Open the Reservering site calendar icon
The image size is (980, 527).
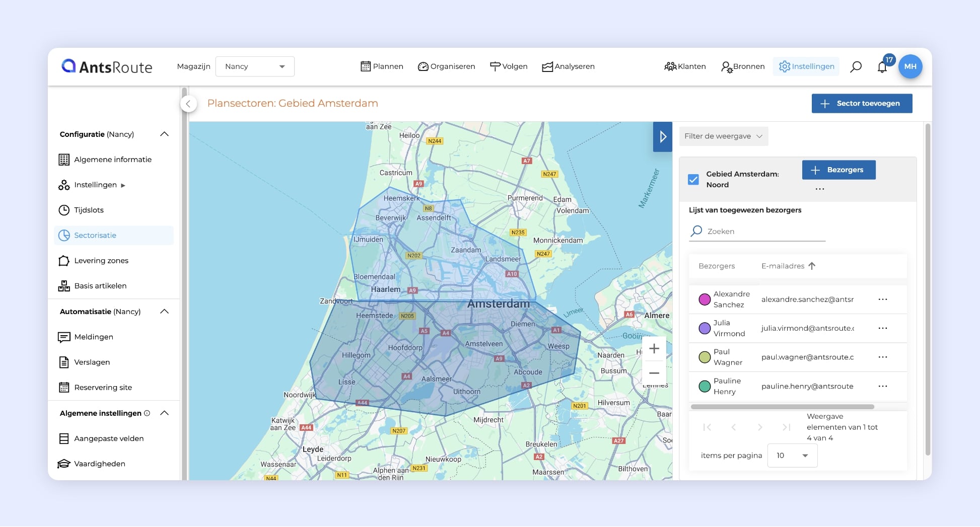(x=64, y=387)
